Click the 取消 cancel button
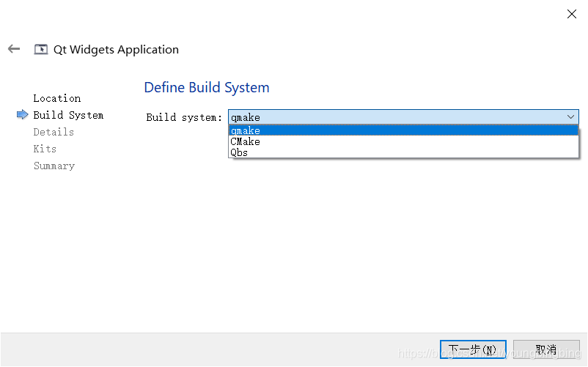588x367 pixels. [x=546, y=349]
